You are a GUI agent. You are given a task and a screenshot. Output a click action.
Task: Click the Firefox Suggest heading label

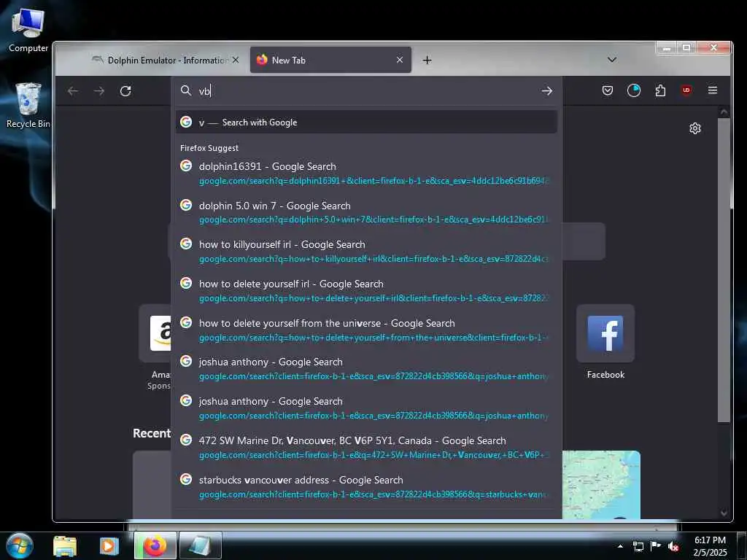209,148
